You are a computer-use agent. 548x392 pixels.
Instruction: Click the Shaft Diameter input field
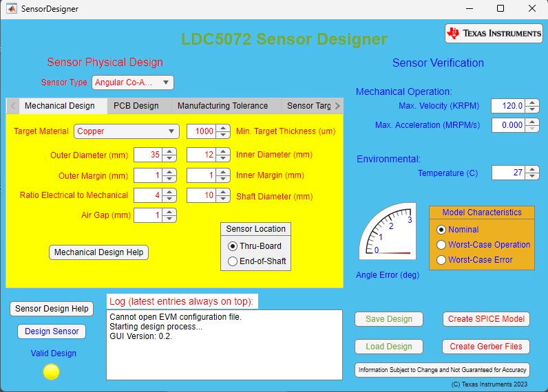click(x=201, y=195)
